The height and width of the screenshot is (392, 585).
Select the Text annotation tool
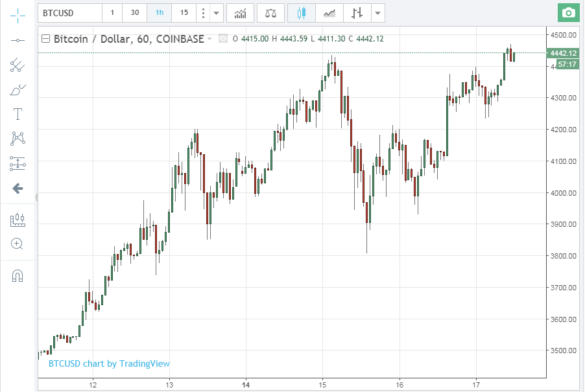pyautogui.click(x=18, y=114)
